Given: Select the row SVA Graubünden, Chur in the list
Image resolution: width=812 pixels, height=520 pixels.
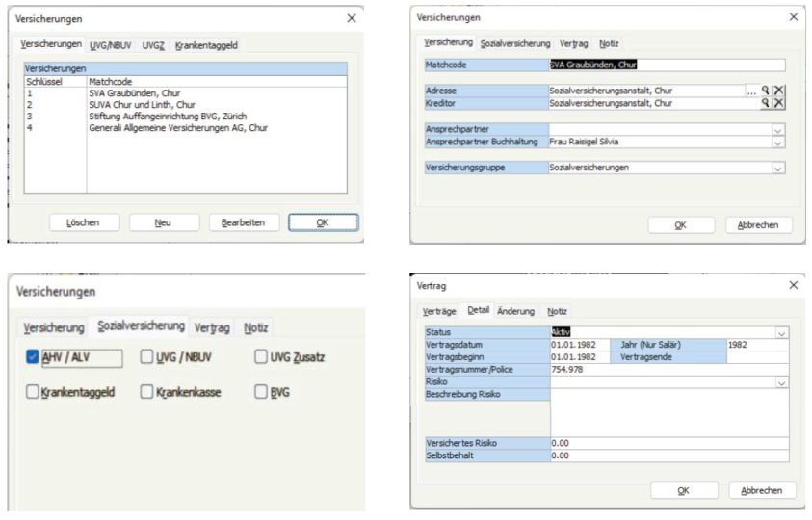Looking at the screenshot, I should tap(185, 93).
